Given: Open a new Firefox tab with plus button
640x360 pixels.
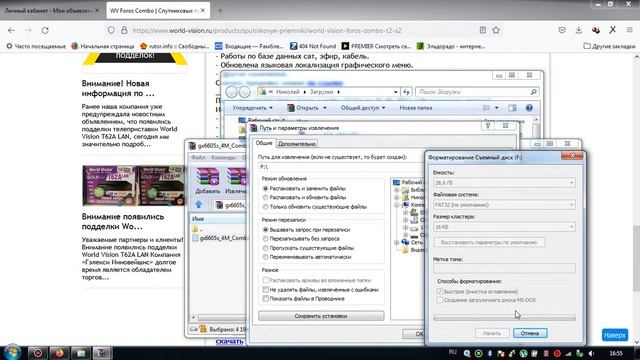Looking at the screenshot, I should coord(220,11).
